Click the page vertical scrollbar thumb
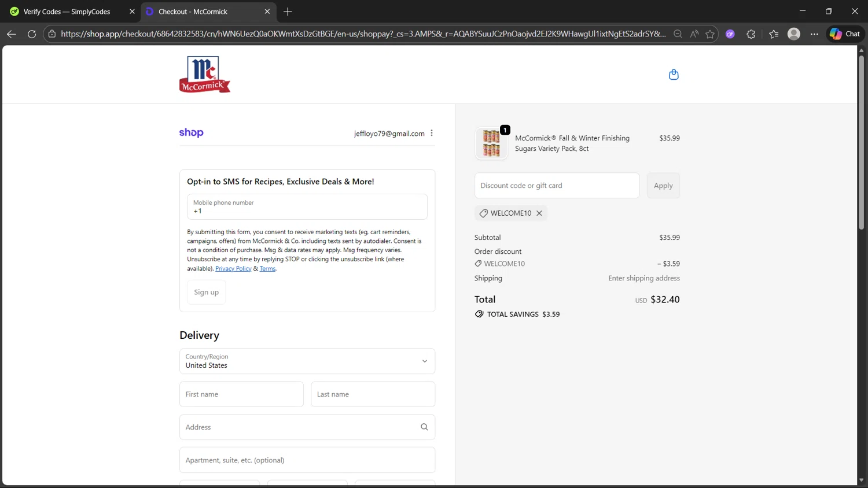This screenshot has width=868, height=488. (x=861, y=142)
